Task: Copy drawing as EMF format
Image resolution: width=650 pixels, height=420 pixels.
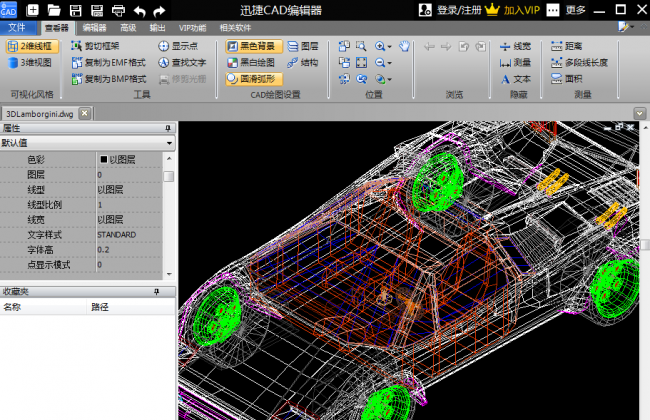Action: [109, 63]
